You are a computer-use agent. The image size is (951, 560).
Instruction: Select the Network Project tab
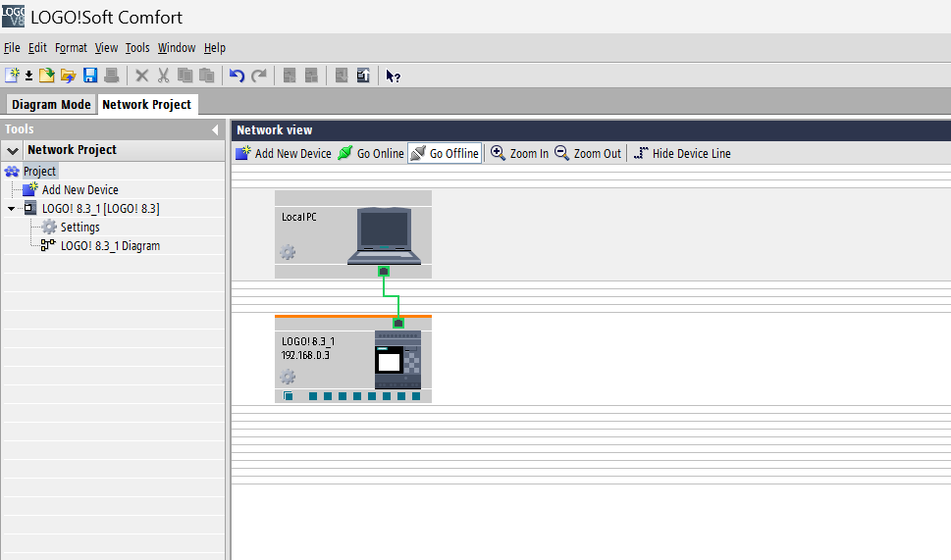pyautogui.click(x=147, y=104)
